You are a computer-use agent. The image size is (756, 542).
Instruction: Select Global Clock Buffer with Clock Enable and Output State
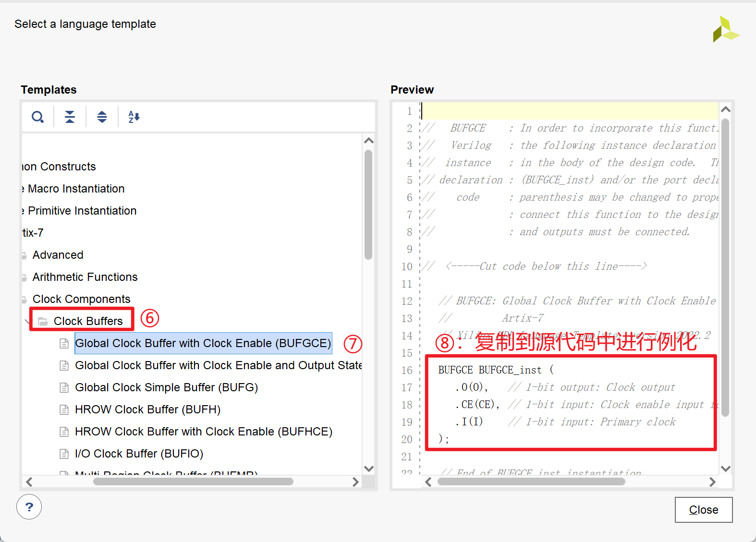point(219,365)
